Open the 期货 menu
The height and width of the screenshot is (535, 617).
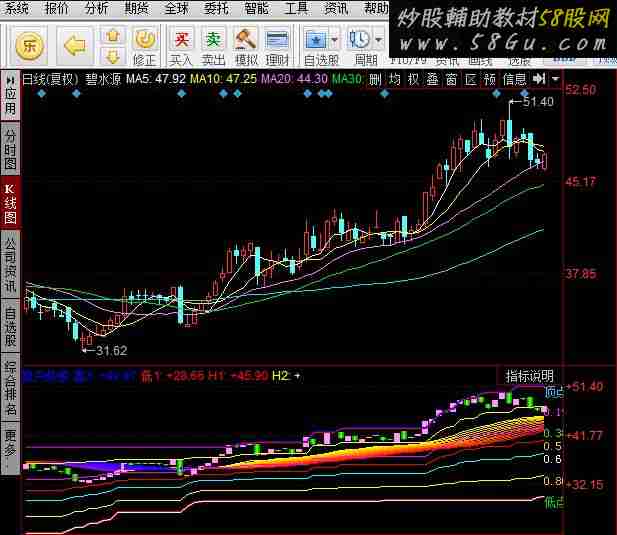pos(136,8)
